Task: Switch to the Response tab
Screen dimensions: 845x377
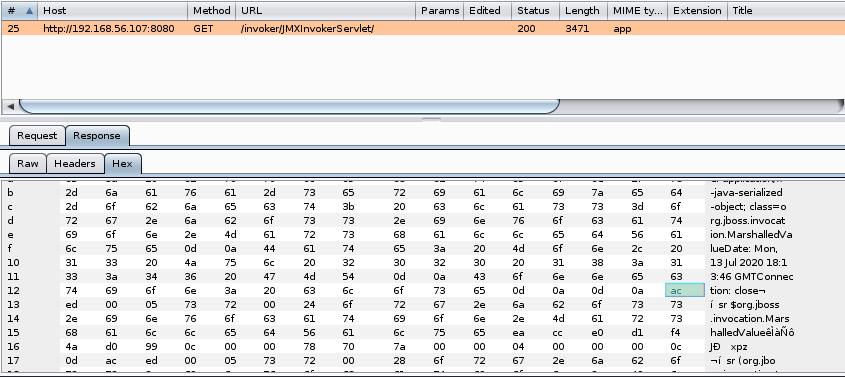Action: click(x=97, y=136)
